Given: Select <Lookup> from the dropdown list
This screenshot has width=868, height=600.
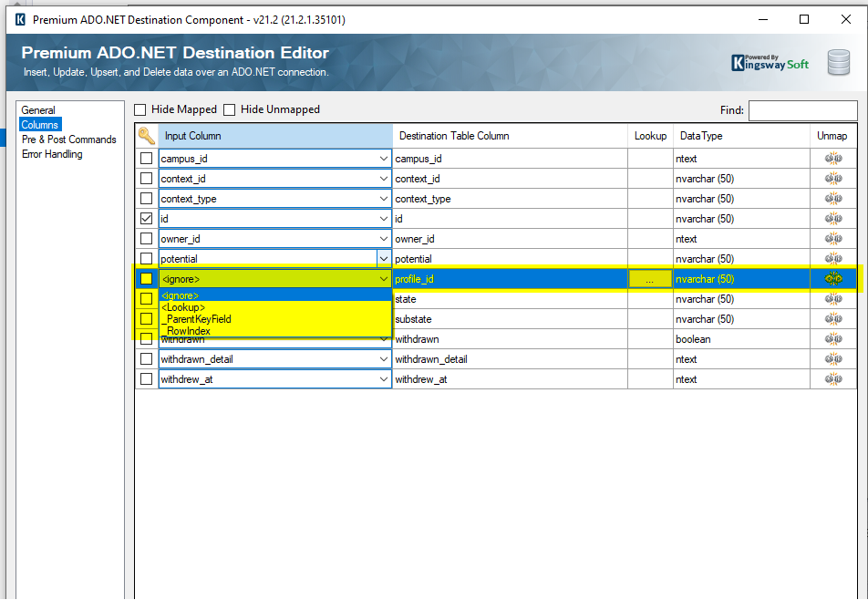Looking at the screenshot, I should (275, 307).
